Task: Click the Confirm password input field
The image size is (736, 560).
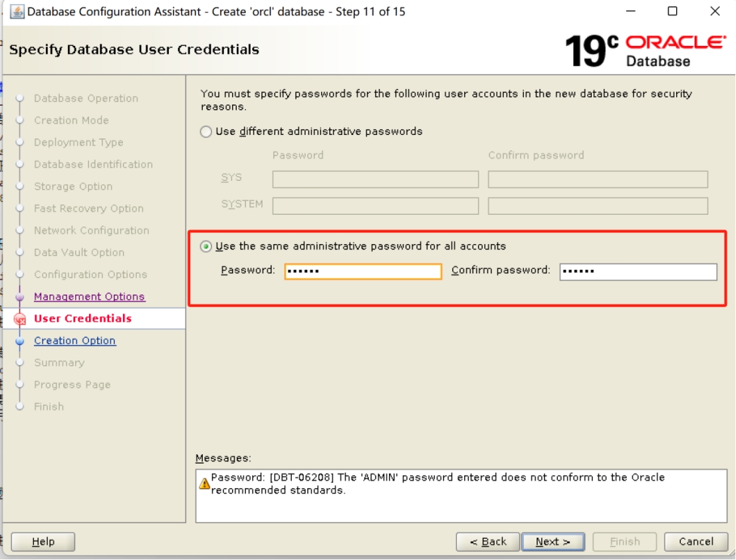Action: (638, 272)
